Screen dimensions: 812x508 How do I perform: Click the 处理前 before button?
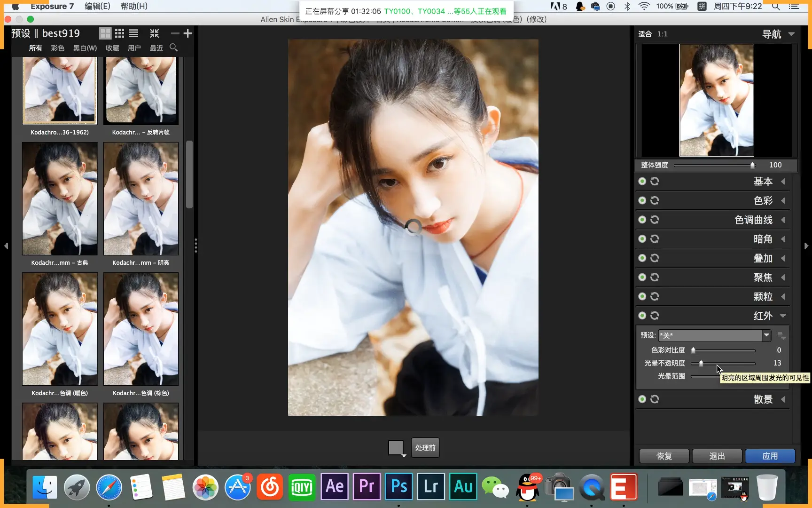pyautogui.click(x=425, y=448)
